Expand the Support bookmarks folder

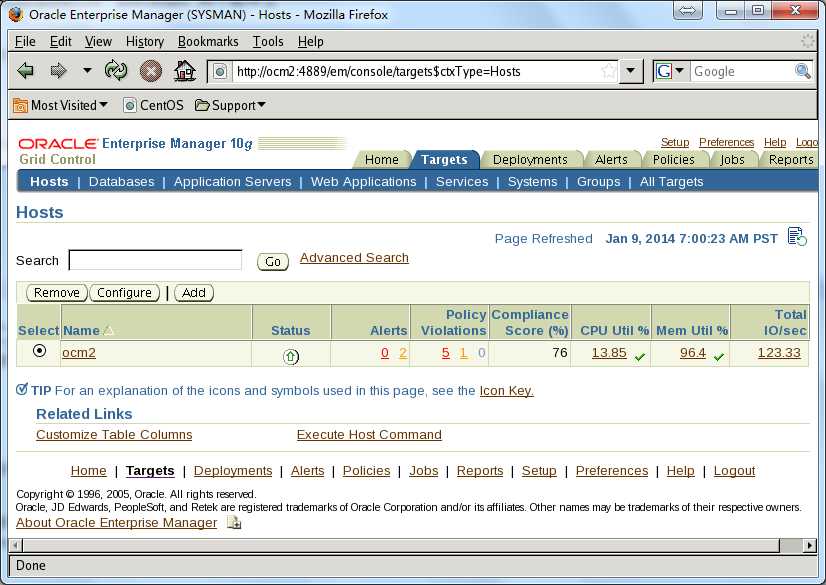[x=230, y=105]
